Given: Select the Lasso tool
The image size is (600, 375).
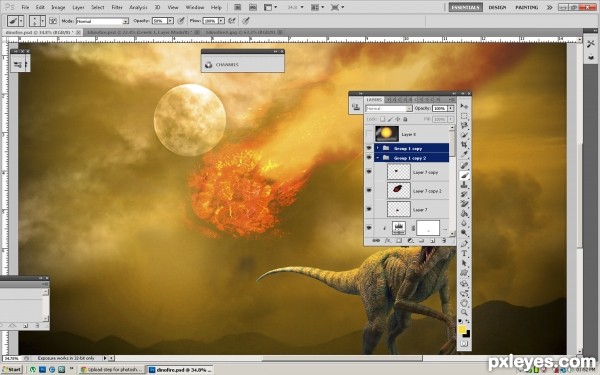Looking at the screenshot, I should 464,126.
